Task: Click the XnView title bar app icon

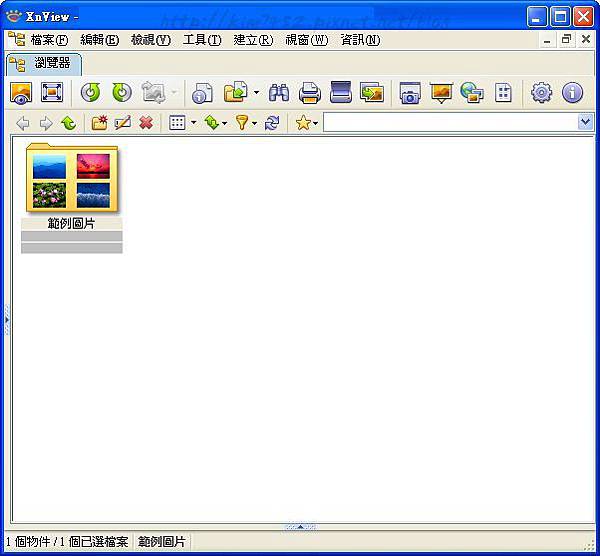Action: 14,16
